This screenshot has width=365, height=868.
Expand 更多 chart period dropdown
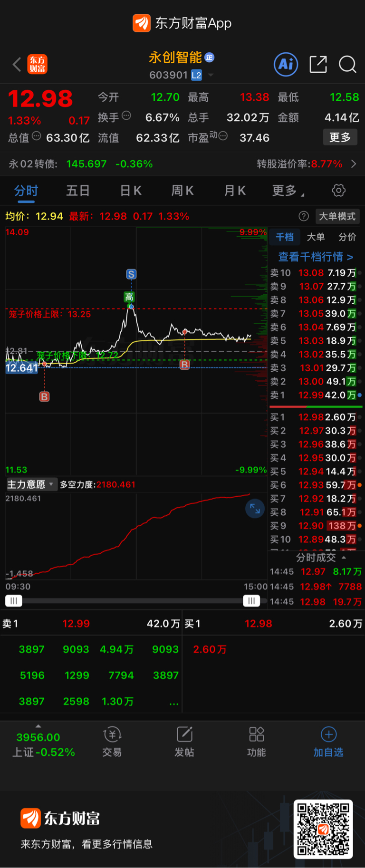tap(288, 191)
